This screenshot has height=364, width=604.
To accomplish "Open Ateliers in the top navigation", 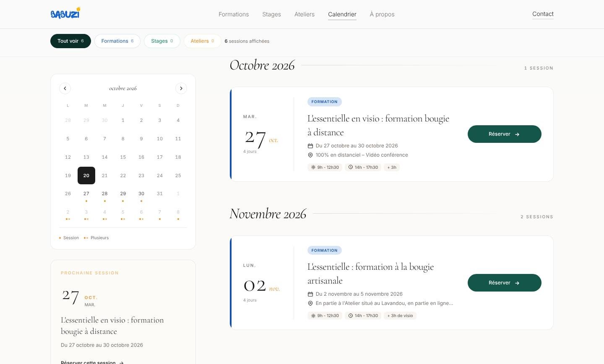I will 305,14.
